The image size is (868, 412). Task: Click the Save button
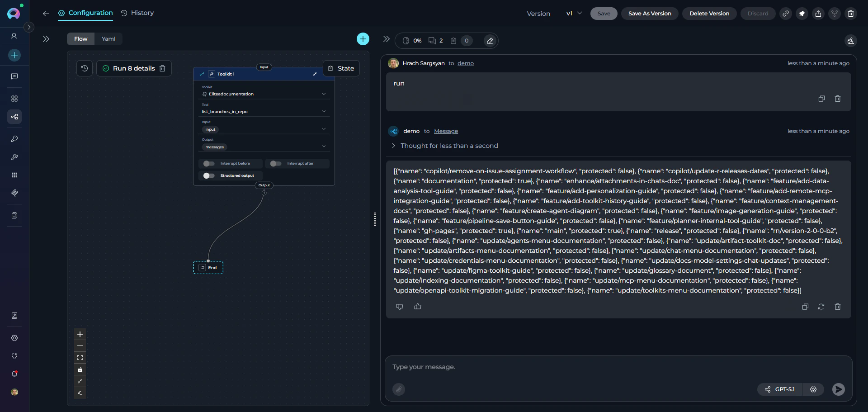pyautogui.click(x=604, y=14)
